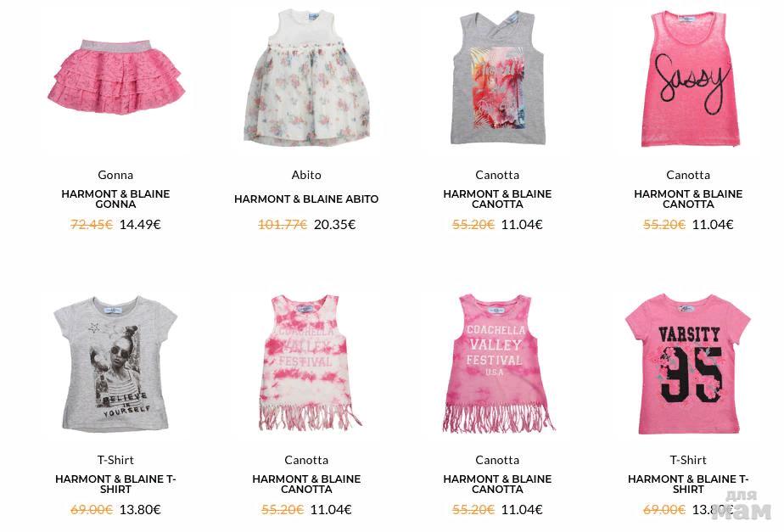784x532 pixels.
Task: Click the 14.49€ sale price of the skirt
Action: [140, 225]
